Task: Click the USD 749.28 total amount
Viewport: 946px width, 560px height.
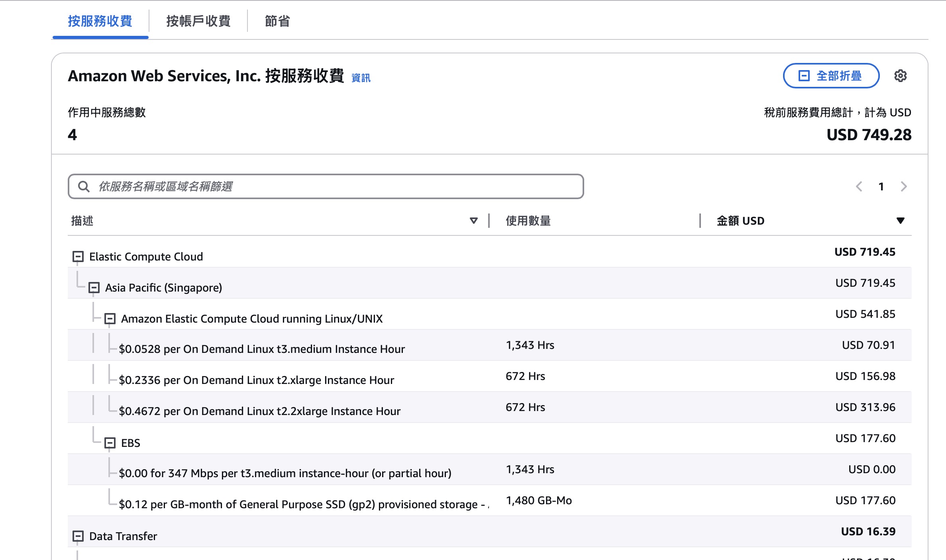Action: click(869, 135)
